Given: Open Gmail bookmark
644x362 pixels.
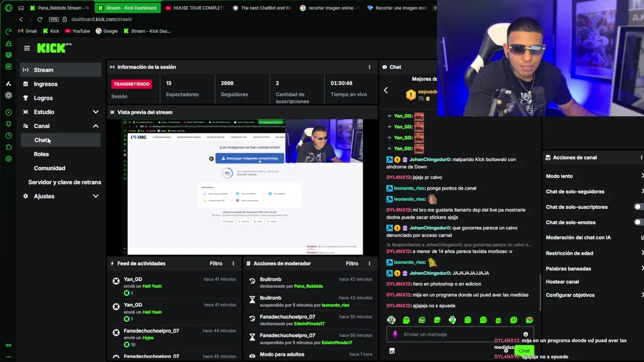Looking at the screenshot, I should tap(27, 31).
